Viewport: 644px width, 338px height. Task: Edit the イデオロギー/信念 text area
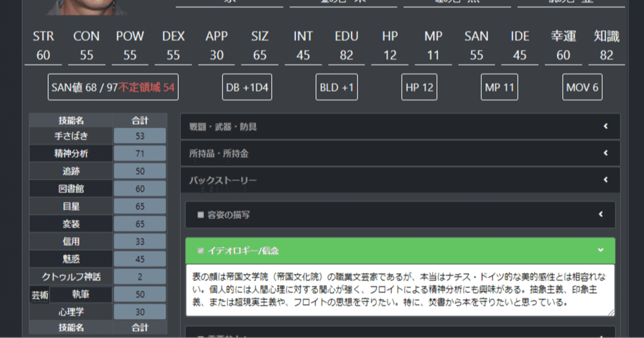tap(400, 290)
